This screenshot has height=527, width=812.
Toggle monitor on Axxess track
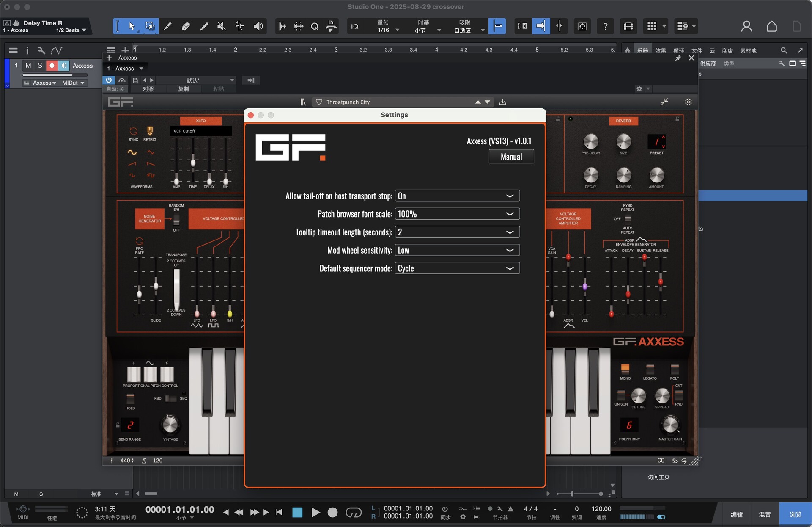click(x=63, y=66)
